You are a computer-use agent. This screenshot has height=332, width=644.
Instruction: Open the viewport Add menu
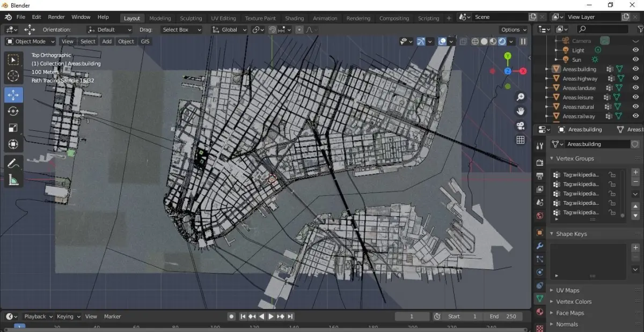[107, 41]
